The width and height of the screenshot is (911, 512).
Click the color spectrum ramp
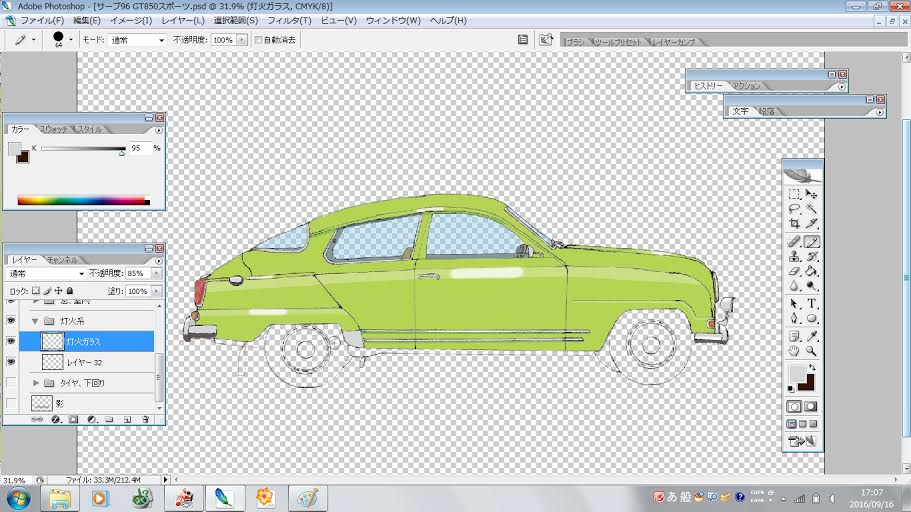tap(83, 201)
